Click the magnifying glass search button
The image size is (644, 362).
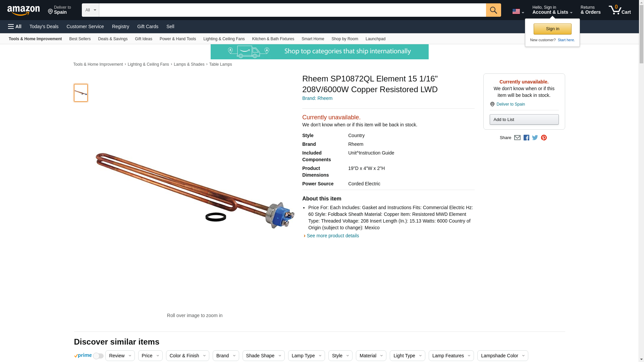pos(493,10)
